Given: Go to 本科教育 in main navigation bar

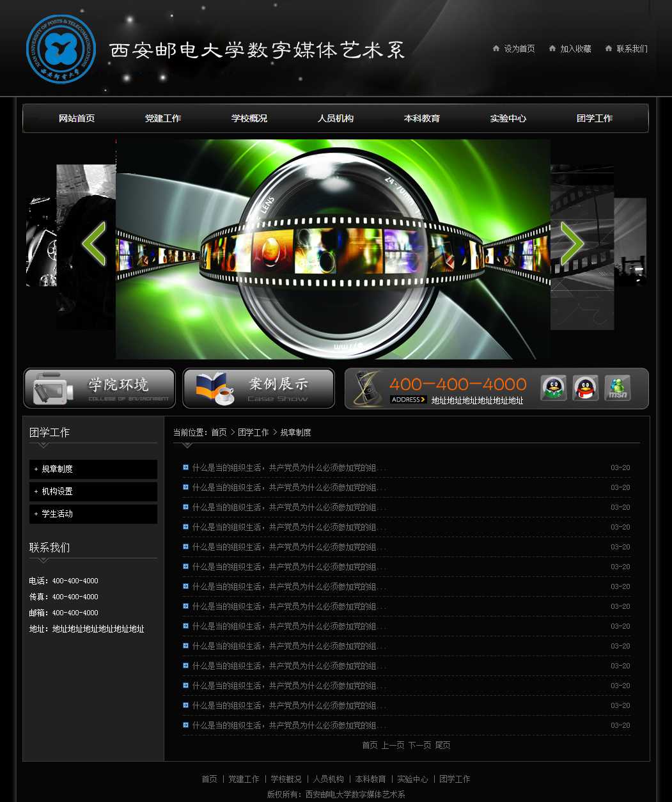Looking at the screenshot, I should [x=422, y=118].
